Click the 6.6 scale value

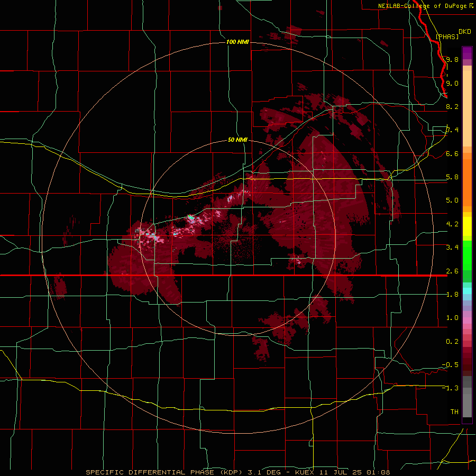452,153
